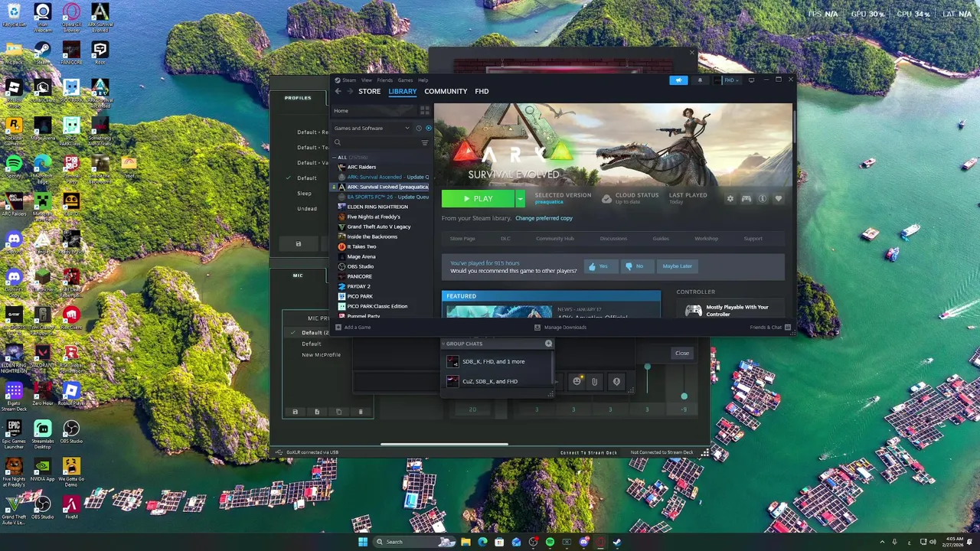Click voice microphone icon in chat
Image resolution: width=980 pixels, height=551 pixels.
[x=616, y=381]
